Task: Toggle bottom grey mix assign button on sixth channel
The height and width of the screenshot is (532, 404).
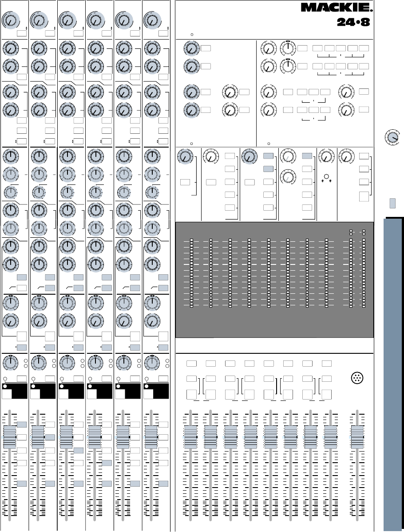Action: point(163,484)
